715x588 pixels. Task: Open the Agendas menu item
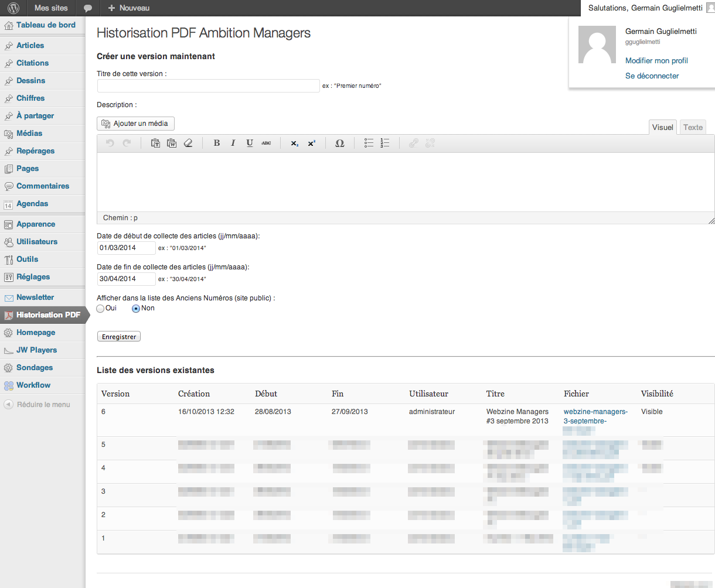click(x=42, y=204)
